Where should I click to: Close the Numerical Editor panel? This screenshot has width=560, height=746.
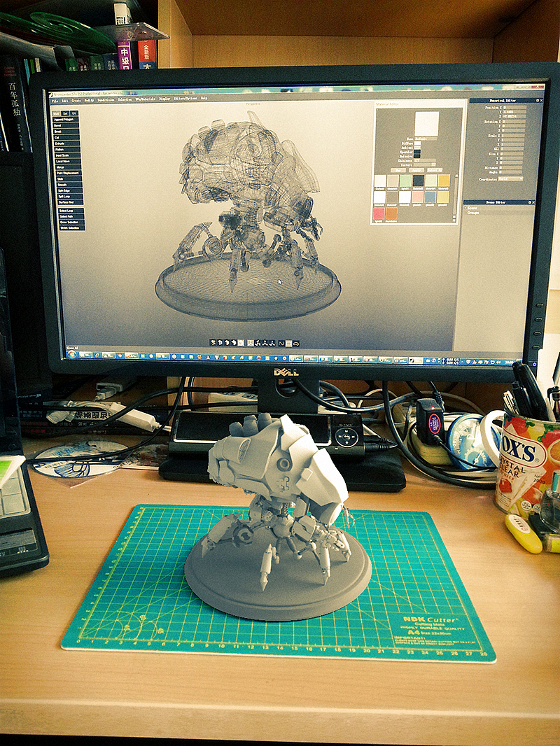tap(541, 100)
